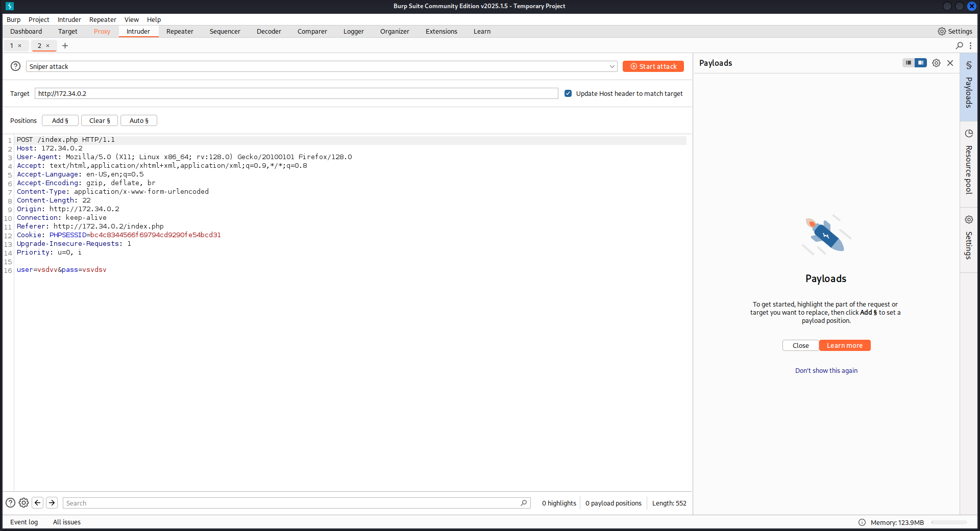Select the Payloads sidebar tab icon
This screenshot has width=980, height=531.
969,65
